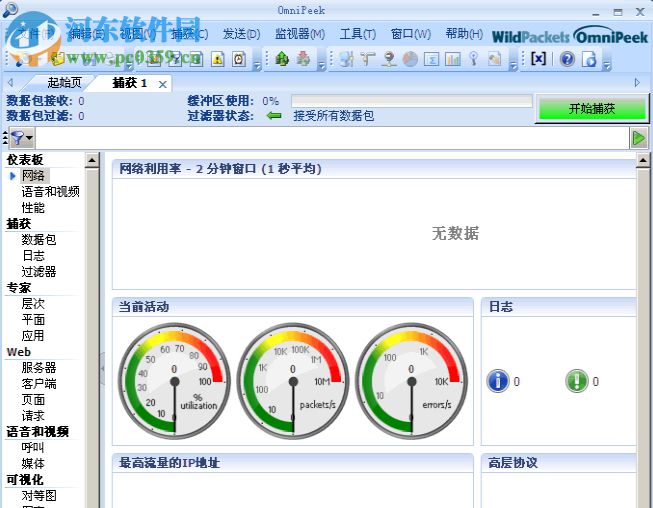653x508 pixels.
Task: Click the clock trigger toolbar icon
Action: coord(239,59)
